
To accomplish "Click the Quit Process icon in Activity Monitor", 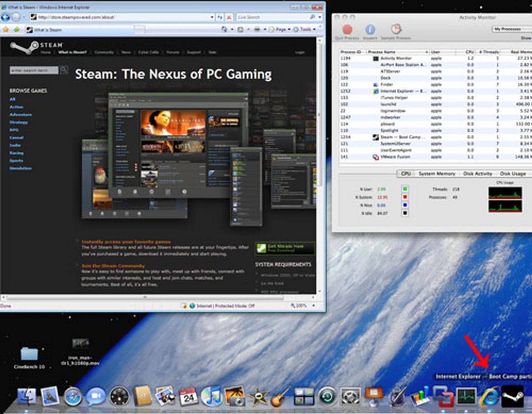I will 347,29.
